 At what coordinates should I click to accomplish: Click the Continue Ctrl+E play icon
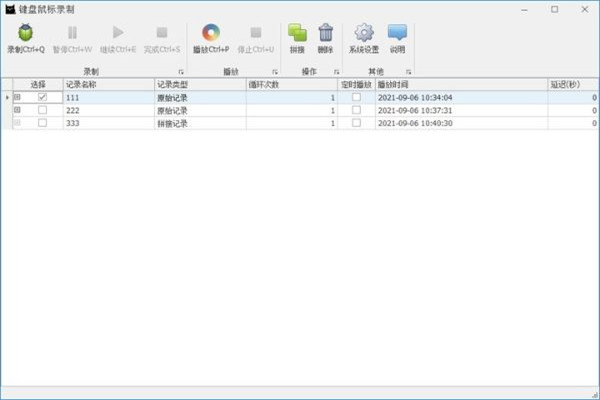118,33
